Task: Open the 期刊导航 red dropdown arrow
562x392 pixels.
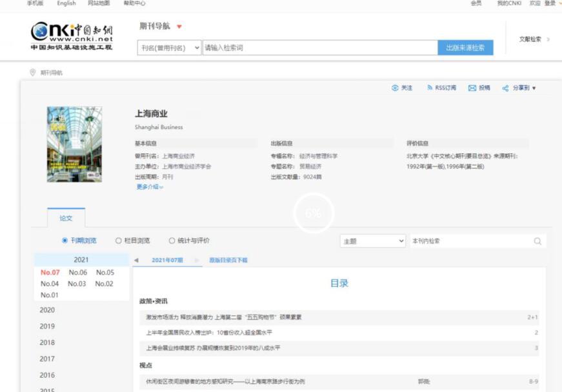Action: (179, 26)
